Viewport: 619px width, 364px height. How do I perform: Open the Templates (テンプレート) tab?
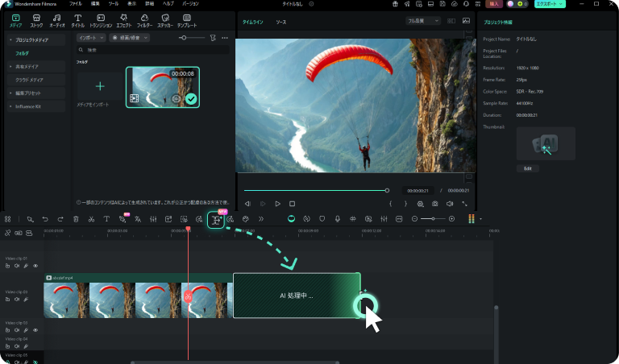tap(187, 20)
